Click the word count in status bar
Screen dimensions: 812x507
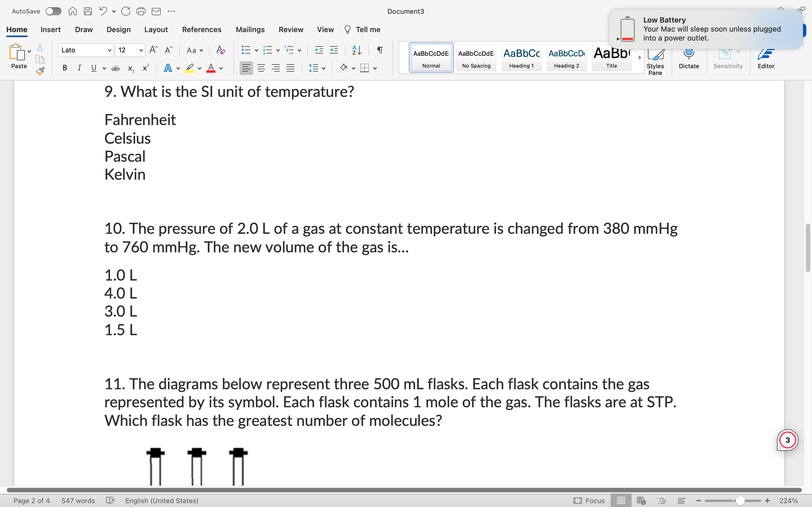[78, 500]
